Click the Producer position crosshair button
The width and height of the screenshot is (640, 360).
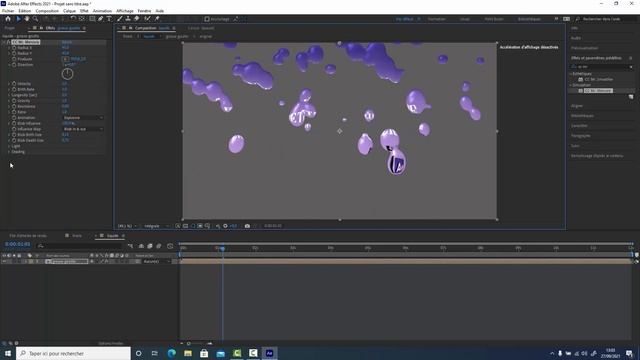(65, 59)
